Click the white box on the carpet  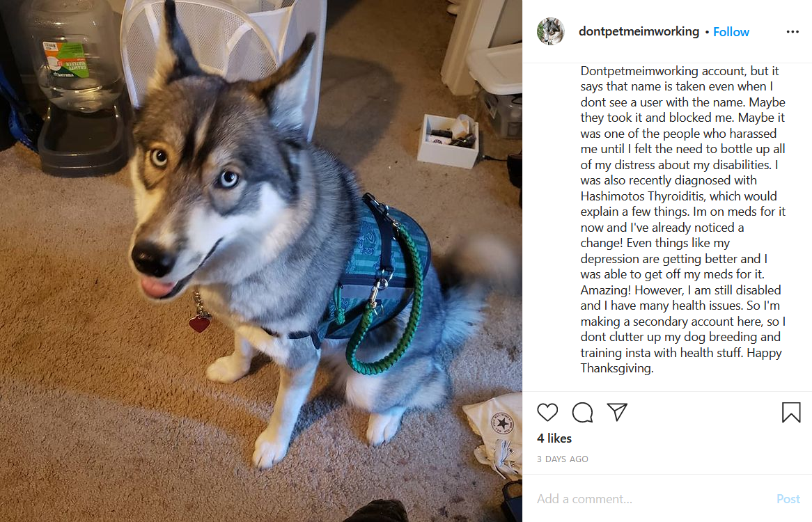449,140
